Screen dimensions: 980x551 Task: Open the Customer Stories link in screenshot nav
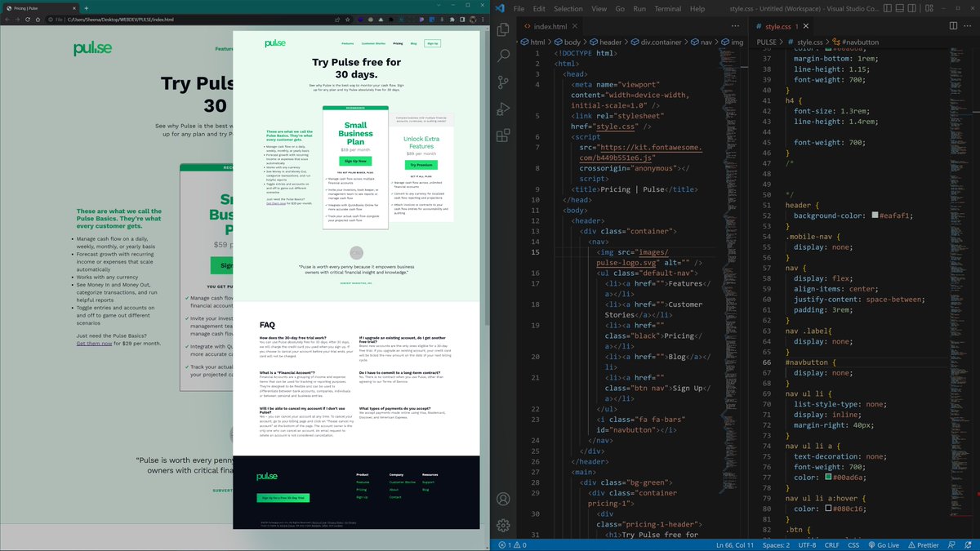click(x=373, y=43)
